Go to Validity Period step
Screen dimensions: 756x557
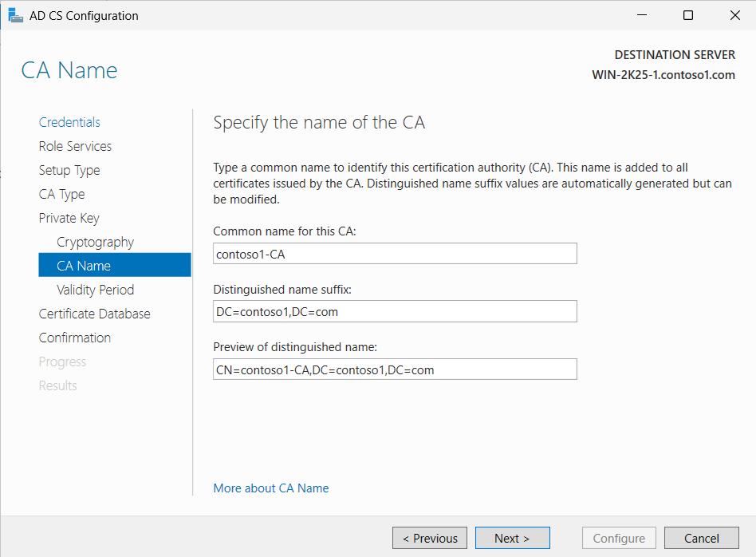click(x=96, y=290)
